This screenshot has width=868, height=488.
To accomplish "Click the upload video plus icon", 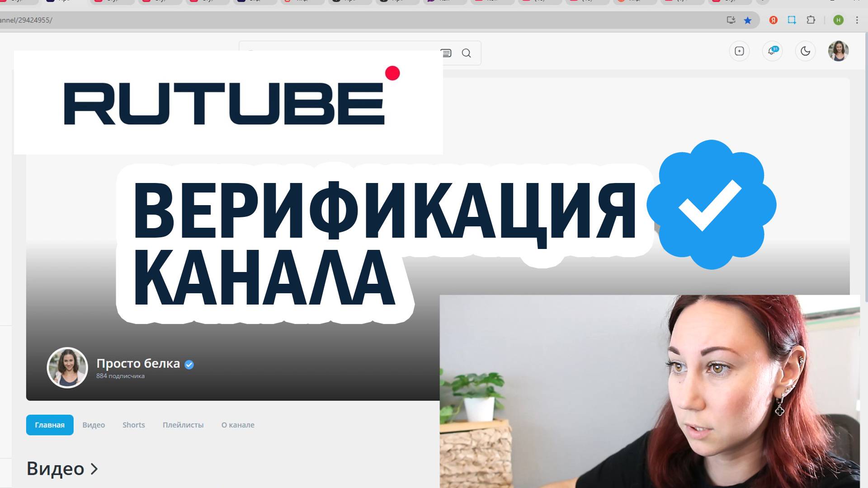I will [739, 51].
